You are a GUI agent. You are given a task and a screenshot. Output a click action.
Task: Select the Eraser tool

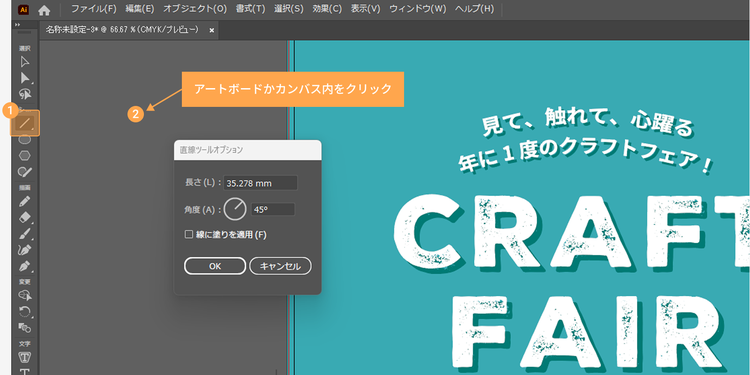point(25,218)
